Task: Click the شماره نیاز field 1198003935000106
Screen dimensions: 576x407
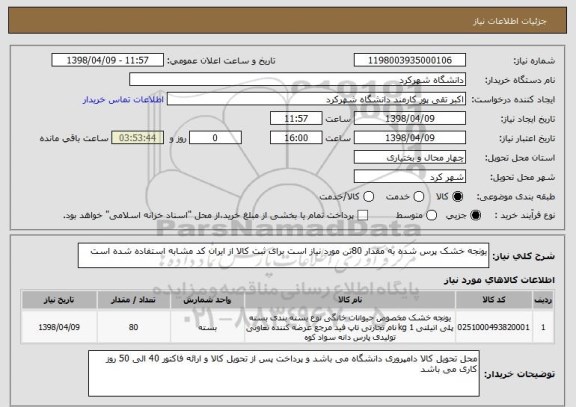Action: tap(410, 60)
